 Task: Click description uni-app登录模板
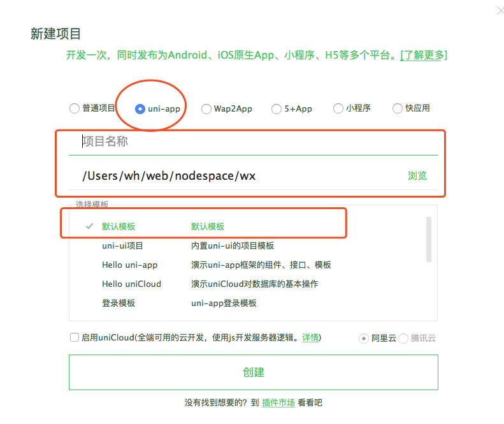(x=224, y=303)
